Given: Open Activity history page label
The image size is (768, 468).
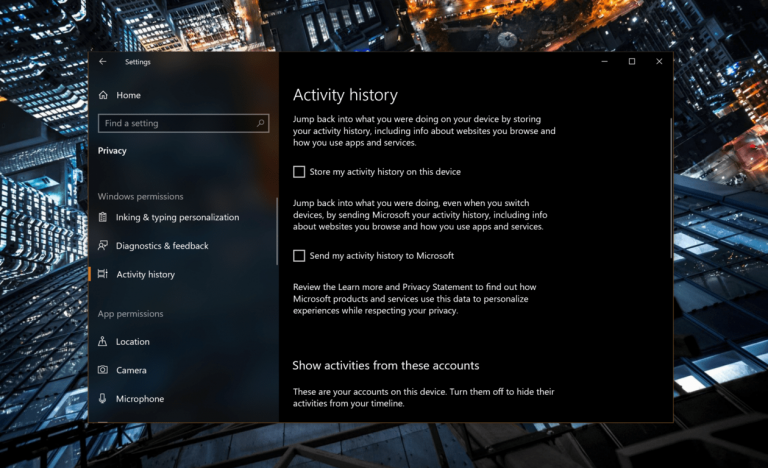Looking at the screenshot, I should [x=145, y=274].
